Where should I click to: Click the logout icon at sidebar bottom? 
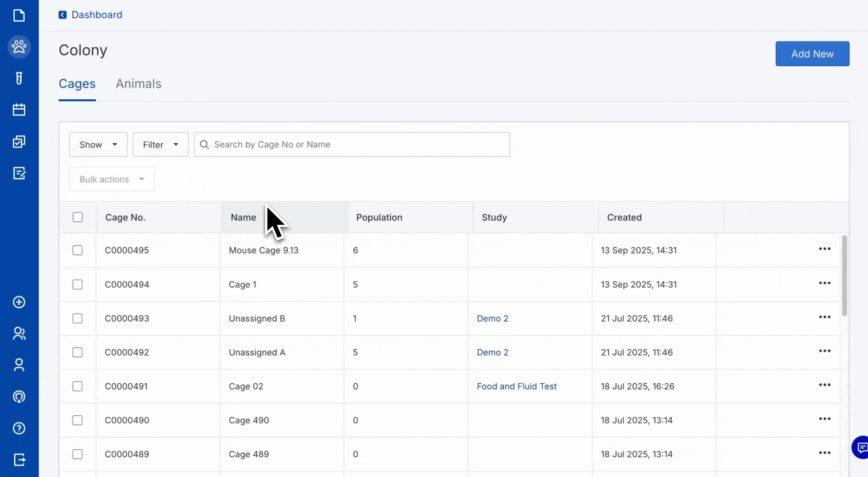coord(19,460)
